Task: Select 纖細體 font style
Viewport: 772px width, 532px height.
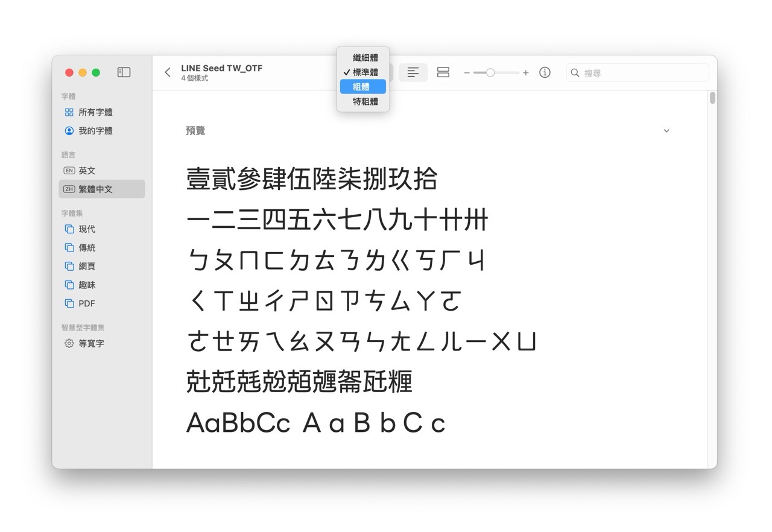Action: [x=363, y=58]
